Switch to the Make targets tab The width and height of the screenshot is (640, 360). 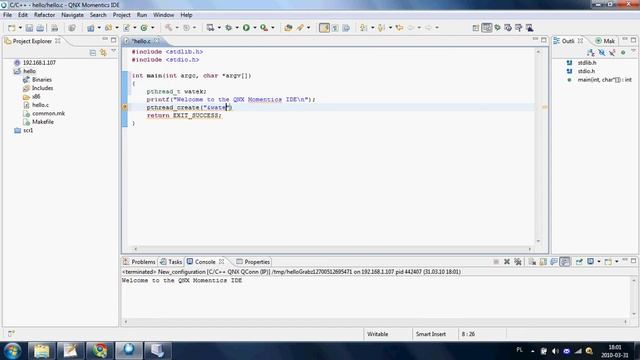605,41
